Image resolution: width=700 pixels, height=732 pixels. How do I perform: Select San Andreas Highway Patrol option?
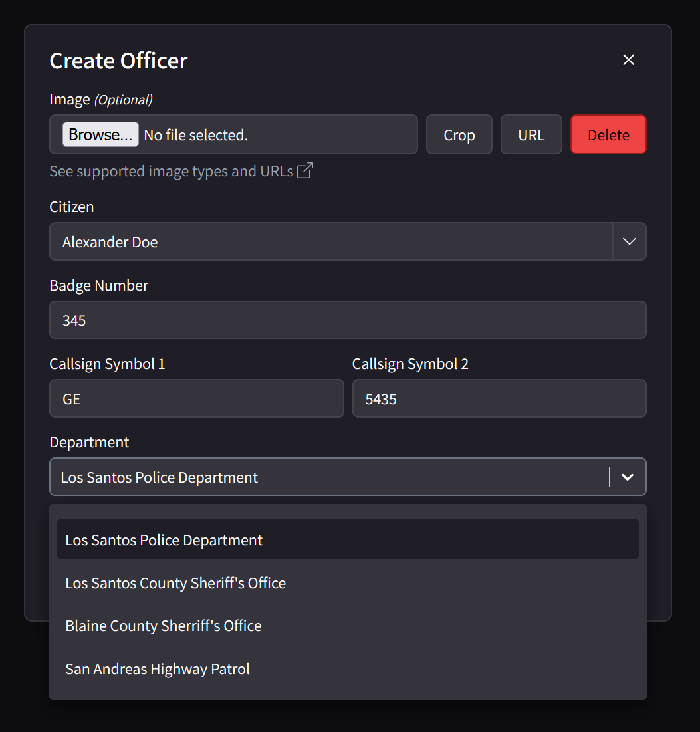(347, 669)
